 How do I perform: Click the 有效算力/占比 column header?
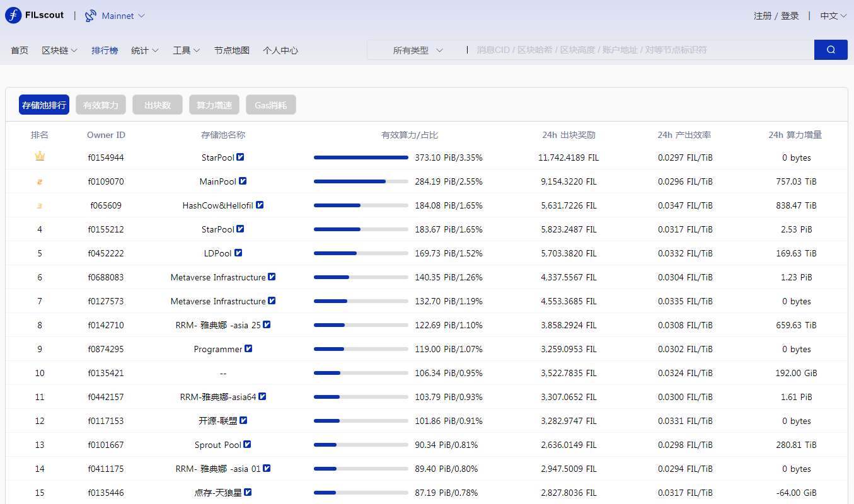410,135
